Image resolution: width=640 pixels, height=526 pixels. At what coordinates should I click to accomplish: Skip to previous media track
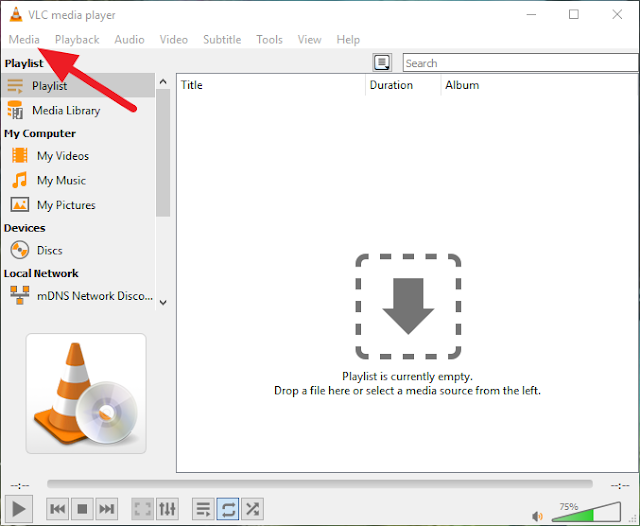pos(58,509)
